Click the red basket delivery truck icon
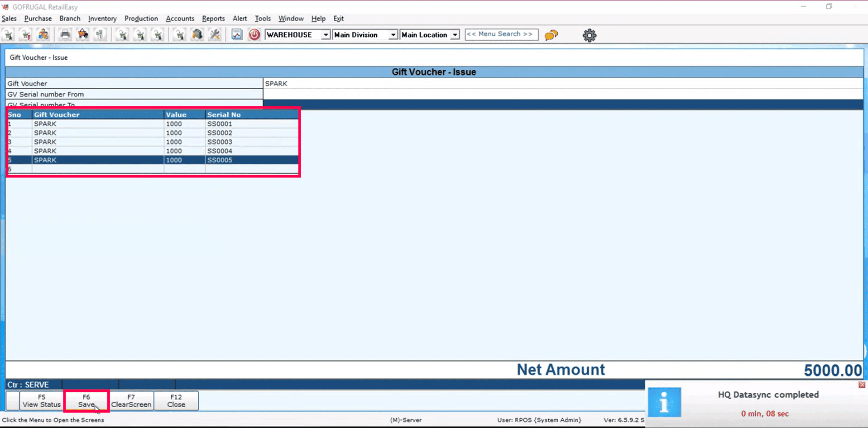The width and height of the screenshot is (868, 428). [83, 35]
